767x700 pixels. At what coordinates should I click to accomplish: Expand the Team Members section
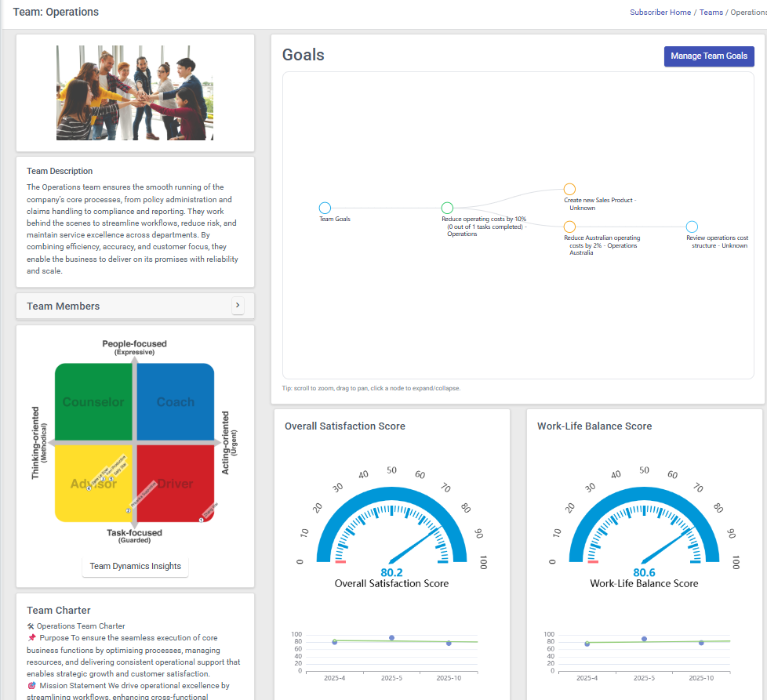[238, 306]
